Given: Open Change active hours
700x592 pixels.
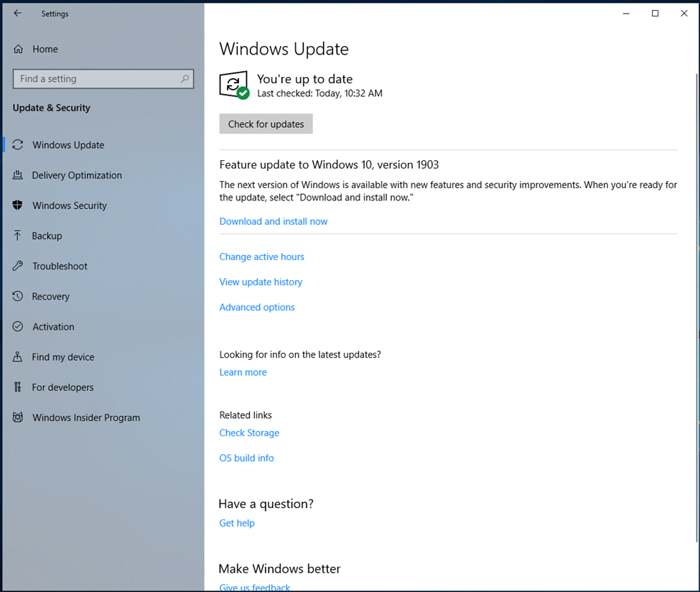Looking at the screenshot, I should [x=261, y=257].
